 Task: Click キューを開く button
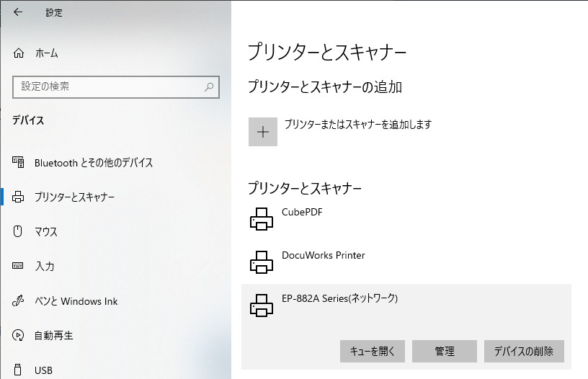pyautogui.click(x=373, y=351)
